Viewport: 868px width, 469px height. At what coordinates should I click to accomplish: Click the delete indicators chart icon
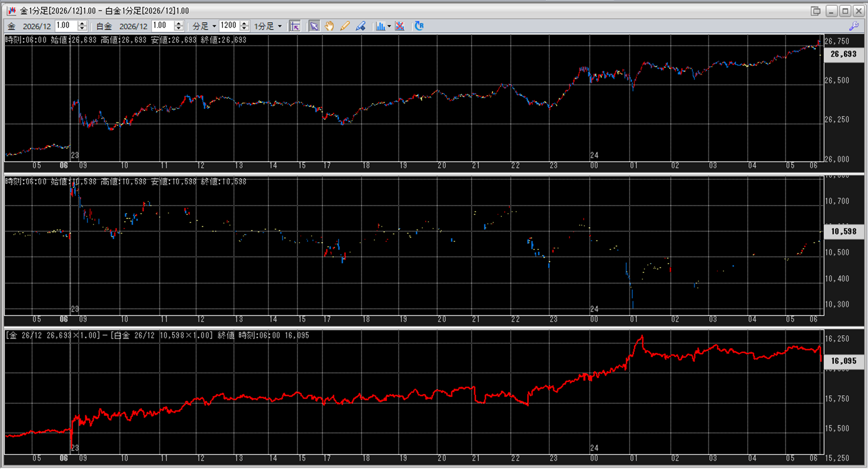pyautogui.click(x=400, y=26)
